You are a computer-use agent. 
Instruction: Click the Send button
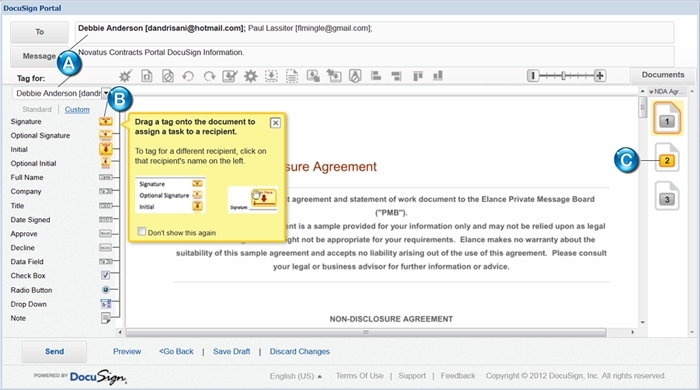54,352
